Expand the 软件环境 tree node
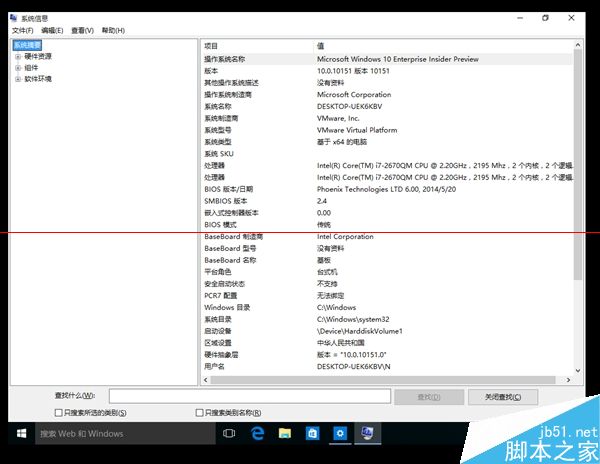Image resolution: width=600 pixels, height=464 pixels. [x=18, y=78]
